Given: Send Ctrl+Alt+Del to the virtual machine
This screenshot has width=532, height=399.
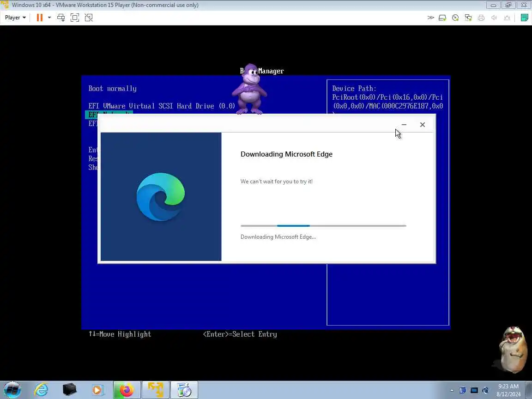Looking at the screenshot, I should click(61, 18).
